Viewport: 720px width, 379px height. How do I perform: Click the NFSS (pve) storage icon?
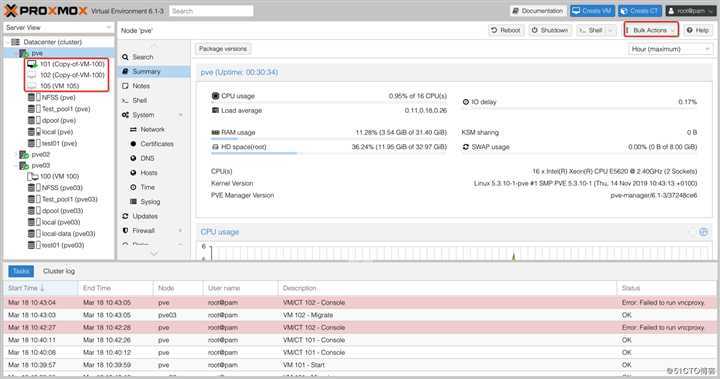pos(34,97)
